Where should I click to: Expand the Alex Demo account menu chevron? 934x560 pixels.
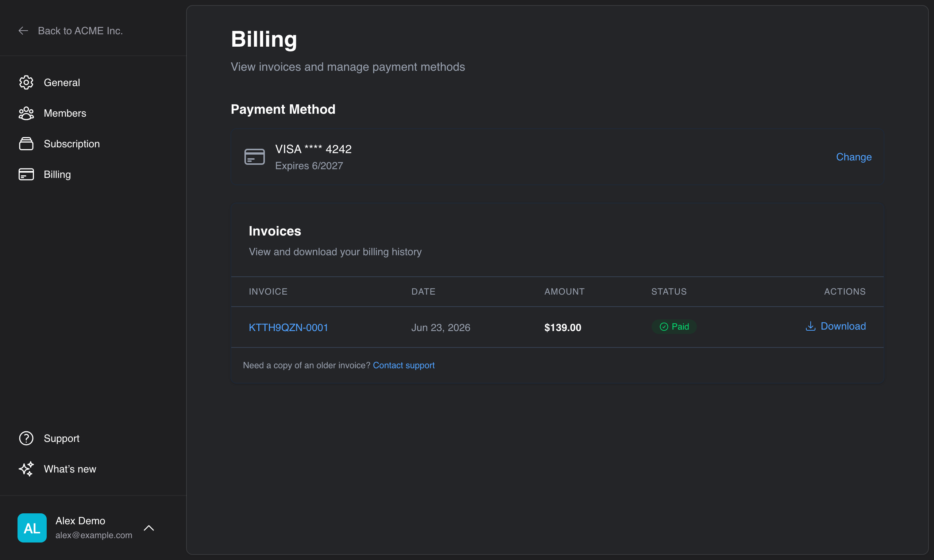pyautogui.click(x=149, y=528)
